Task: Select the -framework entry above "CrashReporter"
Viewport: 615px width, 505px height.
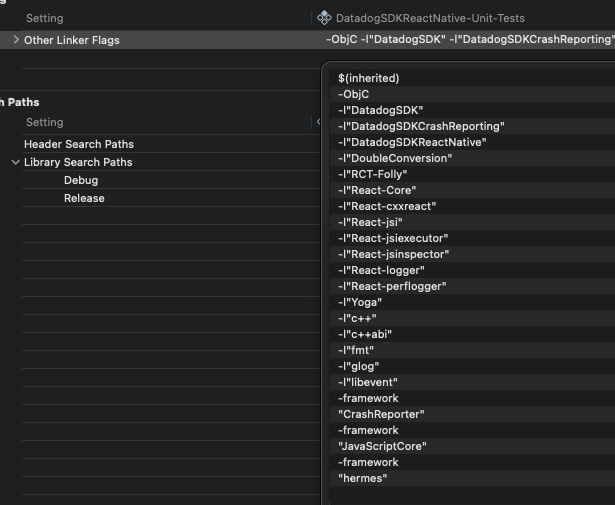Action: point(472,398)
